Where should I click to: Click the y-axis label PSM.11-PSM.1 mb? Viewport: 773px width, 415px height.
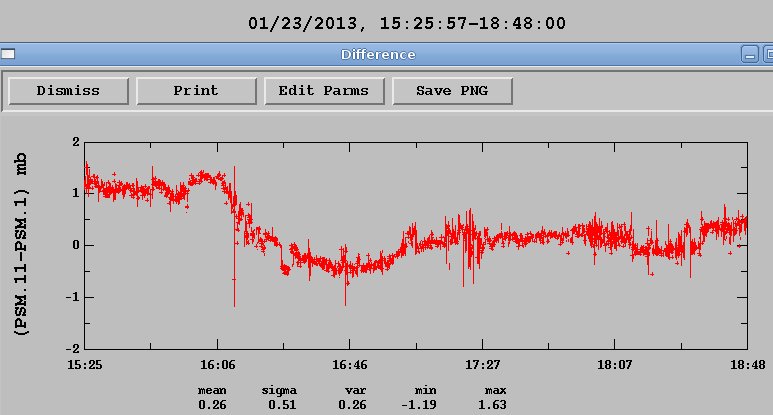[21, 244]
